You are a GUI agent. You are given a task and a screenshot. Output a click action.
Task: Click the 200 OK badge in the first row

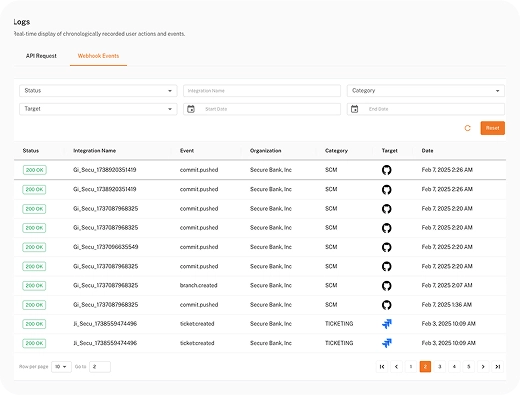(x=35, y=170)
